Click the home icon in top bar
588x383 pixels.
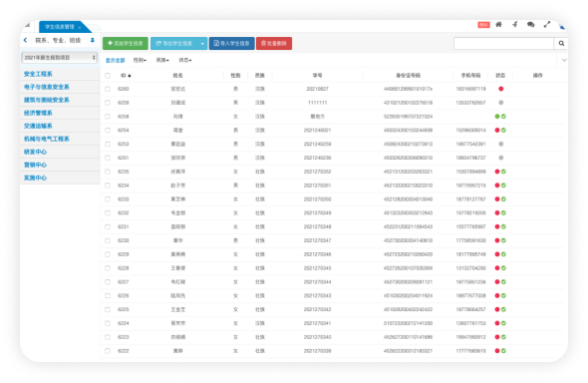click(498, 25)
